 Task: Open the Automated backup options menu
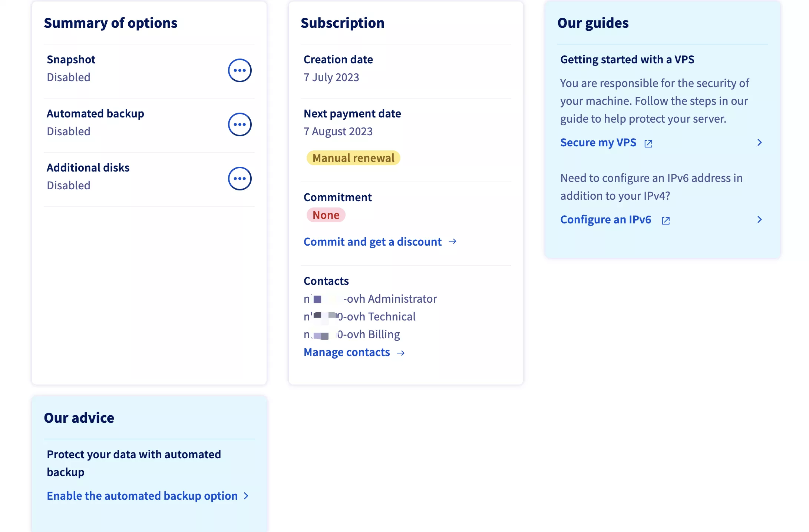[240, 124]
